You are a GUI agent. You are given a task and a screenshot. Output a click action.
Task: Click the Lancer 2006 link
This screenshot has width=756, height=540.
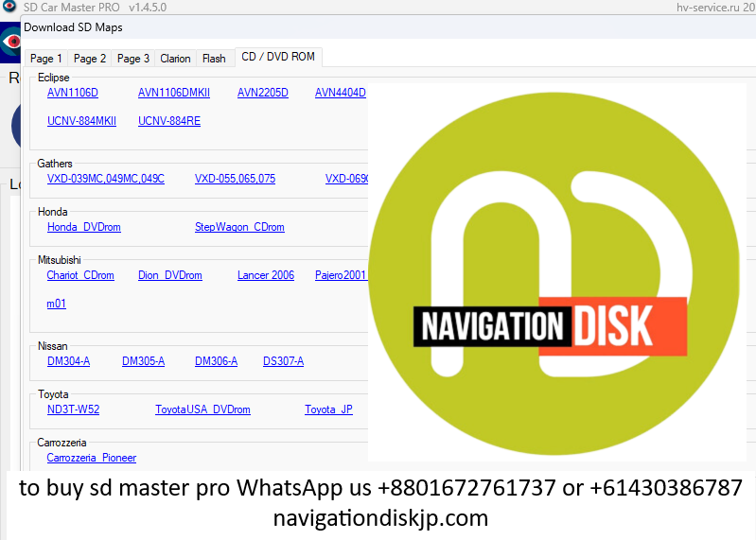click(266, 275)
